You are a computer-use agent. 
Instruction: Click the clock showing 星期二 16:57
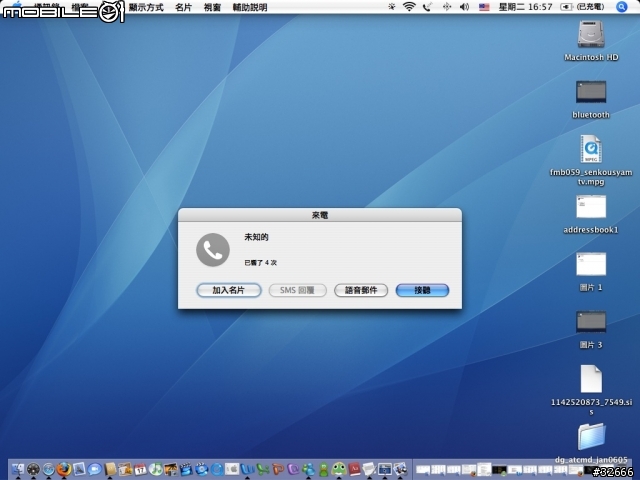pos(525,7)
